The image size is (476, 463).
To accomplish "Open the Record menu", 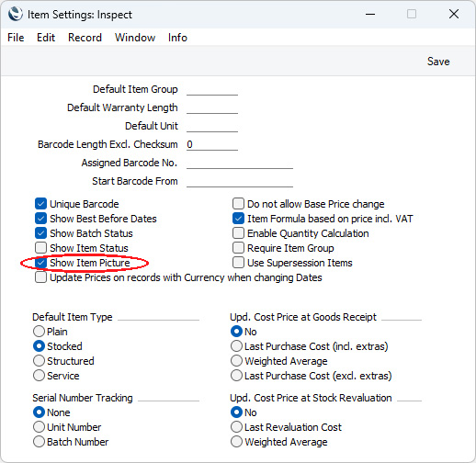I will click(x=85, y=38).
